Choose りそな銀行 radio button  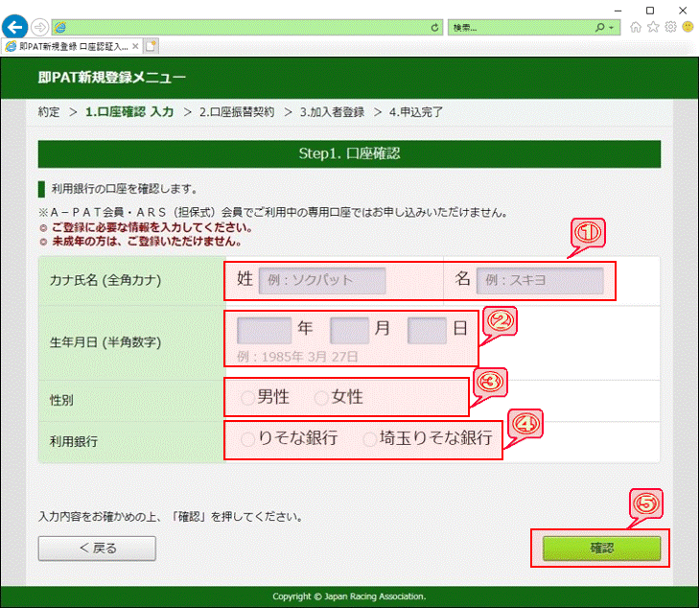click(247, 439)
